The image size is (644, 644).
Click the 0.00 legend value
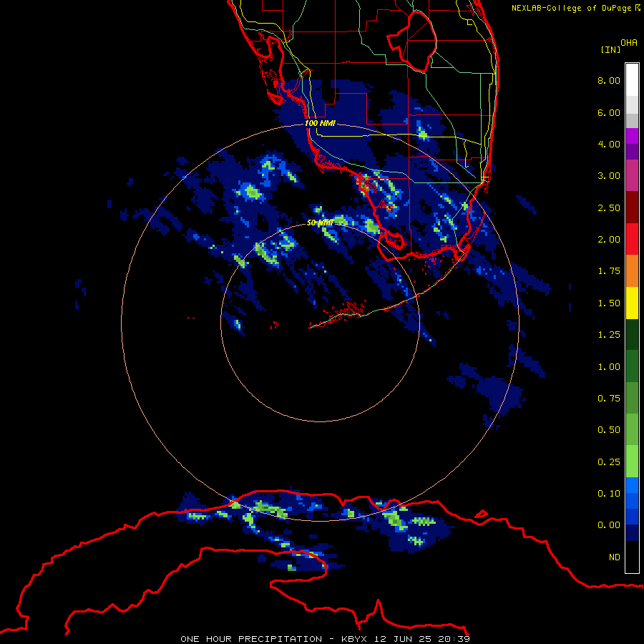coord(609,525)
